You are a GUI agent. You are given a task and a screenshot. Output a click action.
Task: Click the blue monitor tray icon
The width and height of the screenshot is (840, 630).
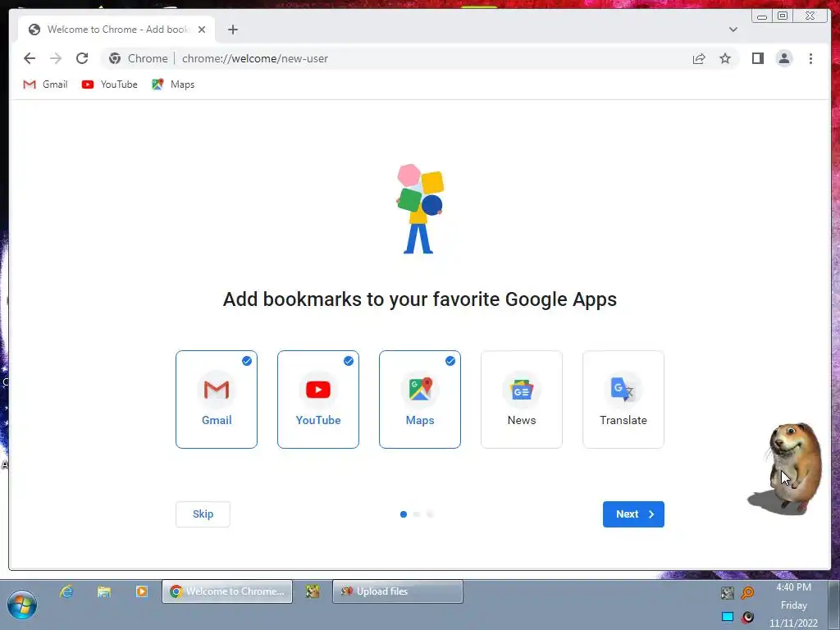tap(727, 617)
